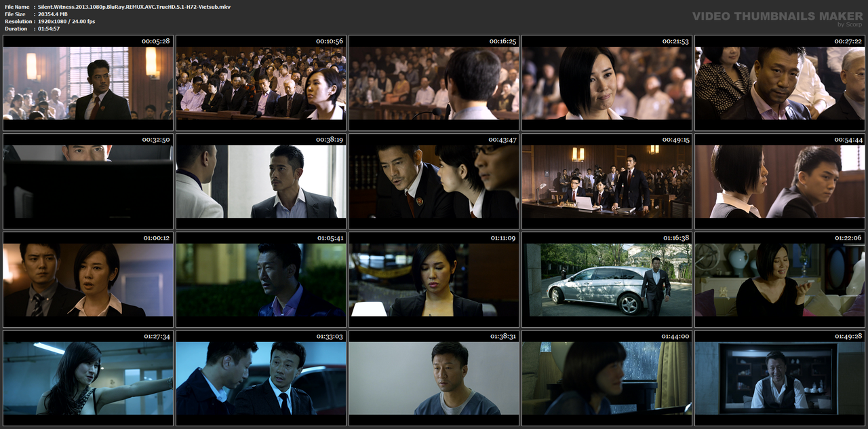Image resolution: width=868 pixels, height=429 pixels.
Task: Click the thumbnail at 00:16:25
Action: coord(434,83)
